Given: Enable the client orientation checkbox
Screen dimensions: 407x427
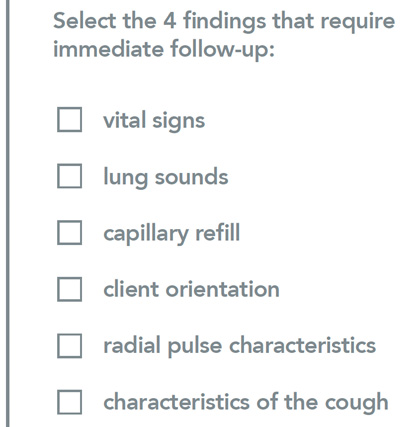Looking at the screenshot, I should 69,289.
